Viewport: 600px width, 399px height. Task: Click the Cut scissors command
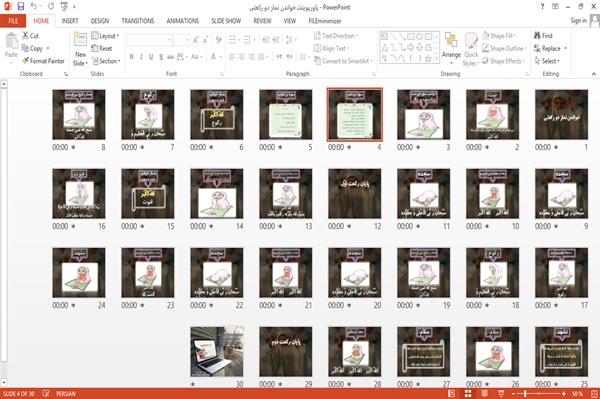point(30,36)
